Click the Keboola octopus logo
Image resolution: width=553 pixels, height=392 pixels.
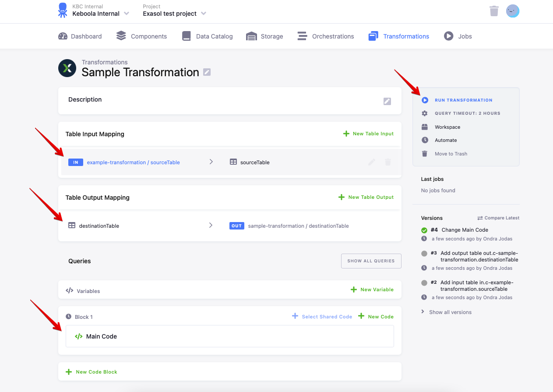pyautogui.click(x=63, y=11)
